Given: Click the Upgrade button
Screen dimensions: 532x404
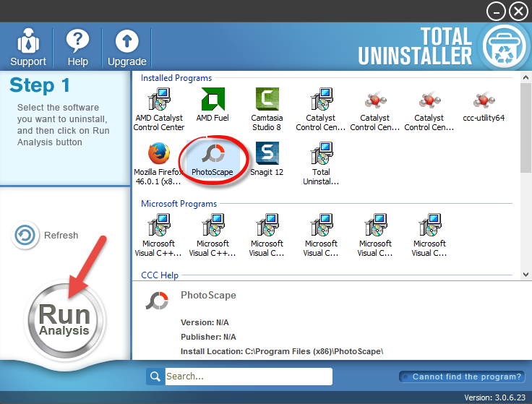Looking at the screenshot, I should (x=127, y=47).
